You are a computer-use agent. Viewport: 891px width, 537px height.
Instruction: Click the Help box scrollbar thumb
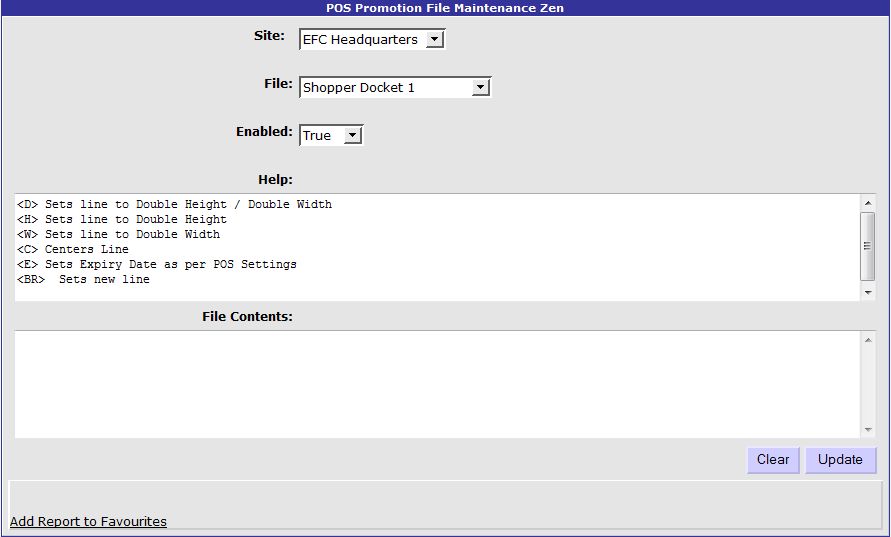pos(867,245)
